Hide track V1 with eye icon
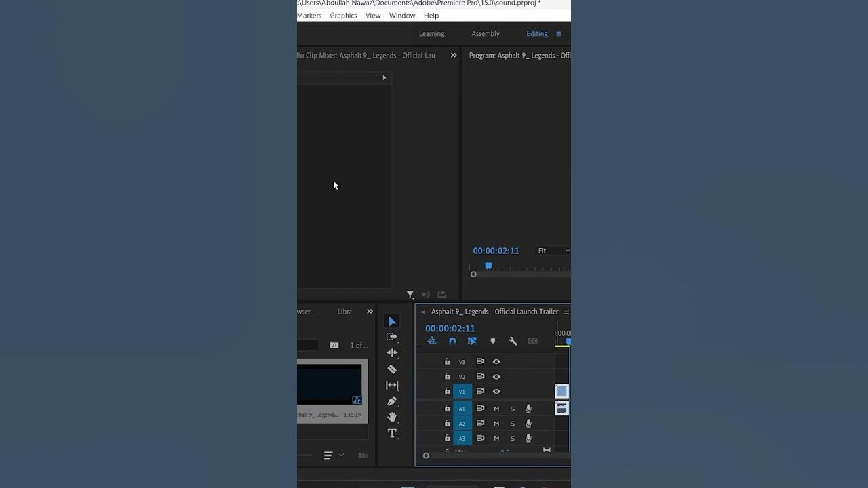The height and width of the screenshot is (488, 868). coord(496,392)
